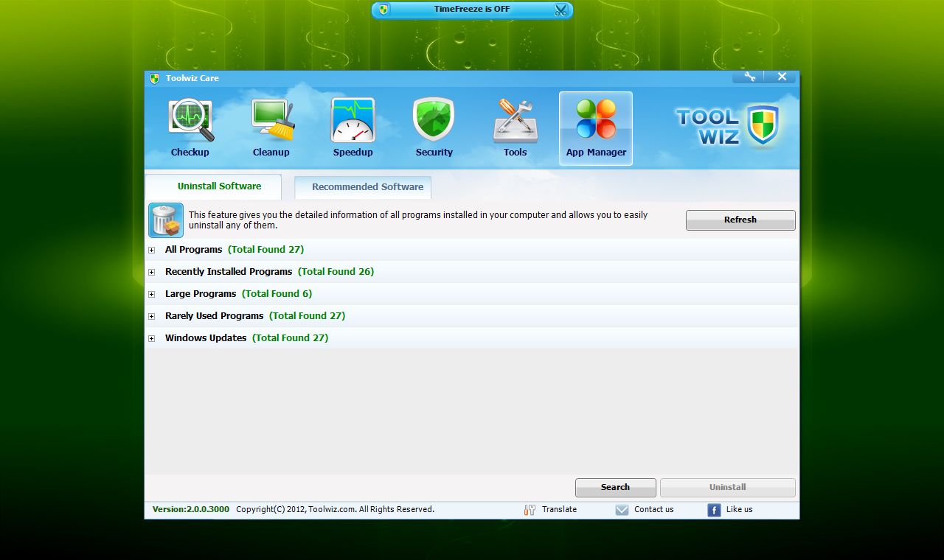Click the Toolwiz Care title bar shield icon
Image resolution: width=944 pixels, height=560 pixels.
click(154, 78)
